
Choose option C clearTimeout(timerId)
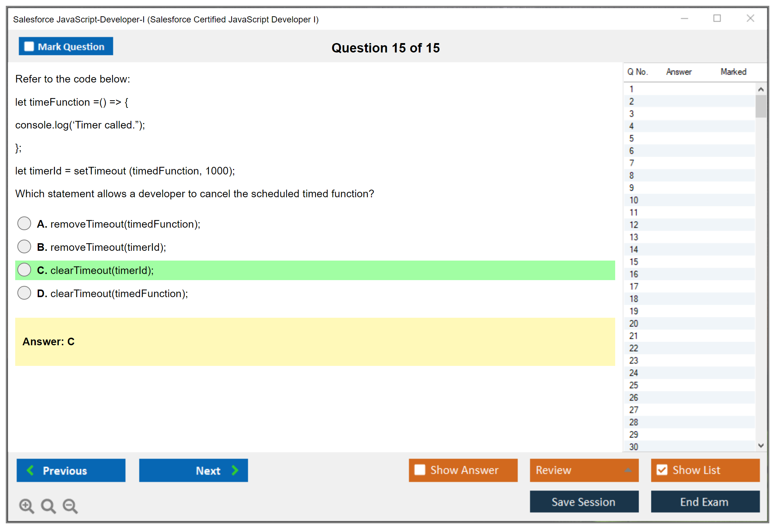[24, 270]
